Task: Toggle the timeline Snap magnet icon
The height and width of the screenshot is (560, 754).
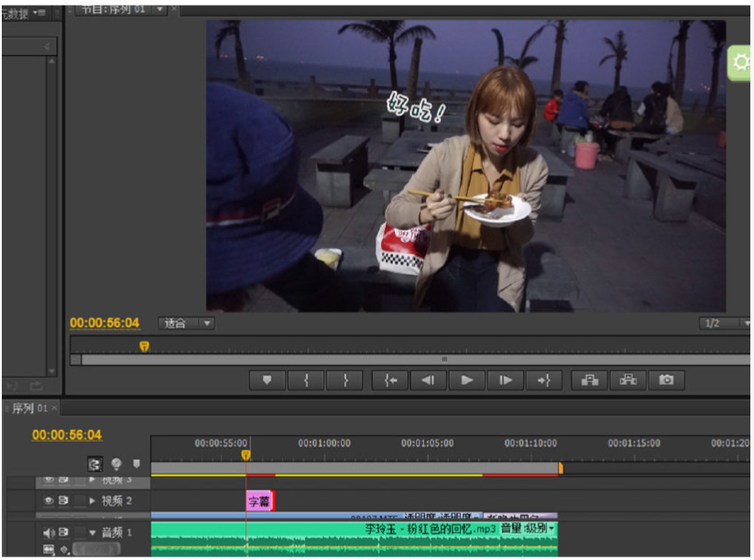Action: pos(94,465)
